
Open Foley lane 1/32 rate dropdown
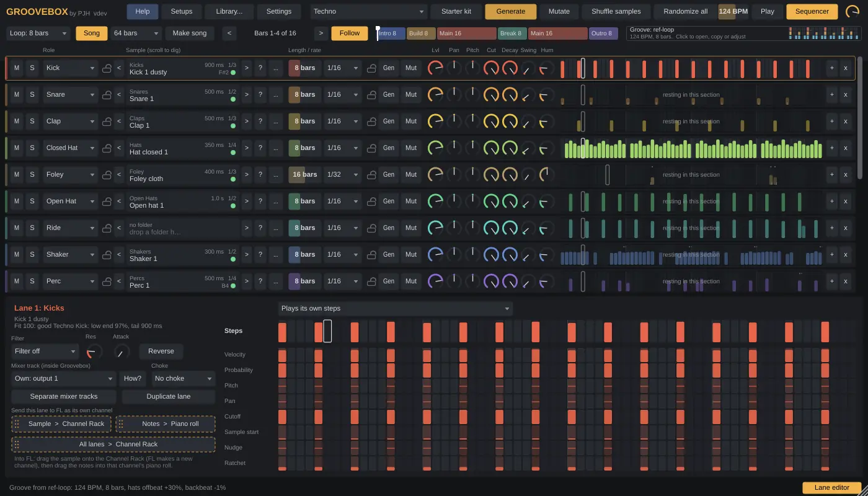pos(343,175)
